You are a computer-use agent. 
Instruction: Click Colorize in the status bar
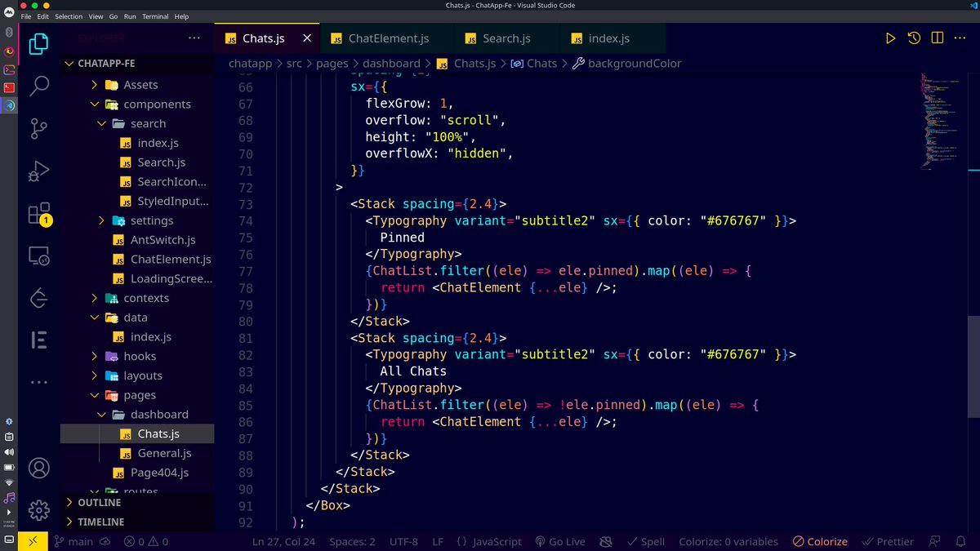[x=819, y=541]
